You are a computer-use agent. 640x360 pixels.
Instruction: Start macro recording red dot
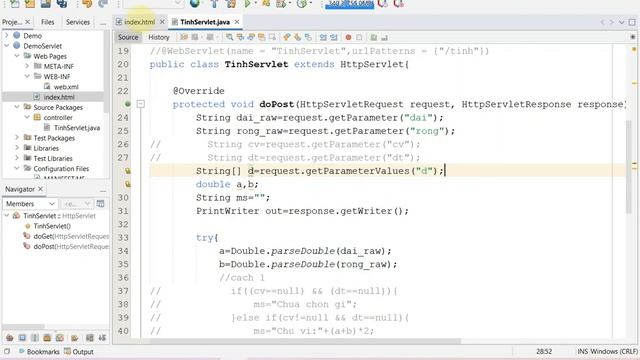[348, 37]
